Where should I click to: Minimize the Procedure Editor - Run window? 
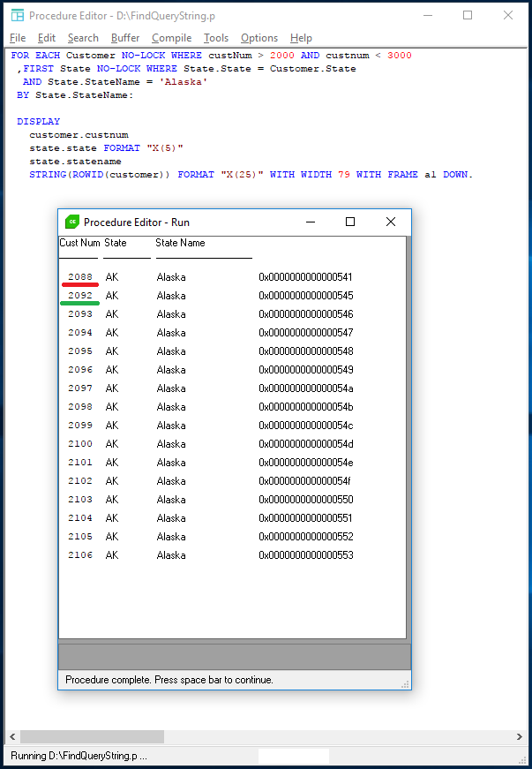(310, 222)
